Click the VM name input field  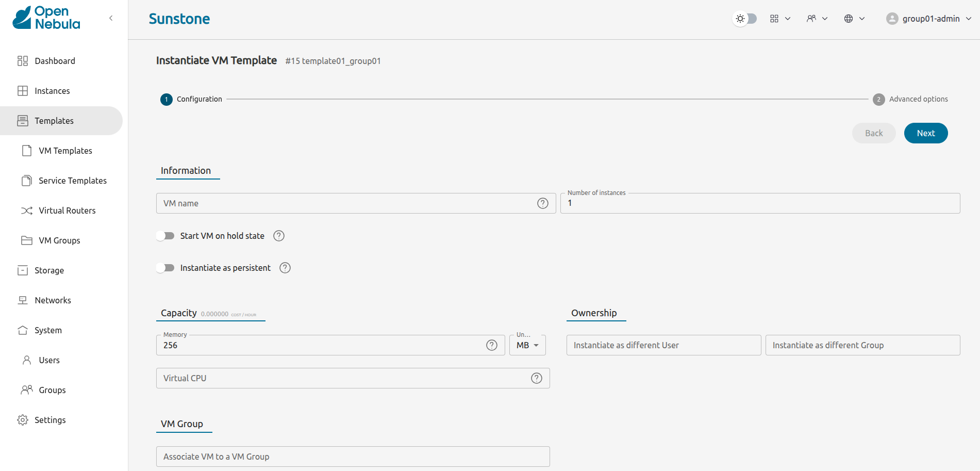tap(345, 203)
